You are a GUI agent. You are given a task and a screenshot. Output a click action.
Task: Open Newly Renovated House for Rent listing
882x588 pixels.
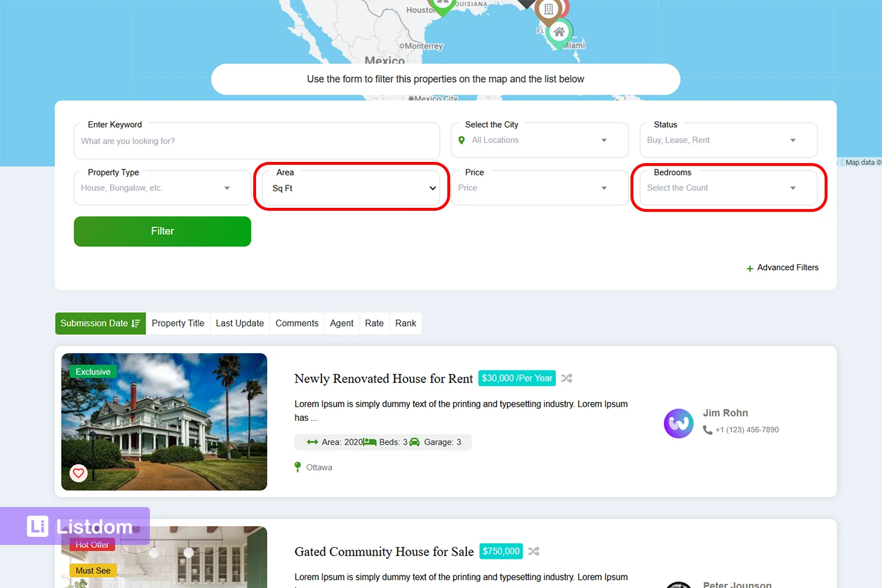[x=383, y=379]
